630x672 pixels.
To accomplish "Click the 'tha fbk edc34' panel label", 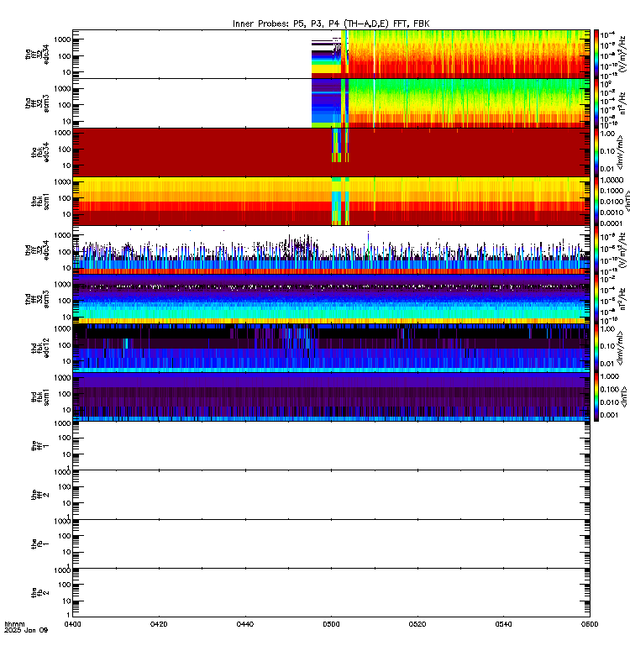I will (40, 153).
